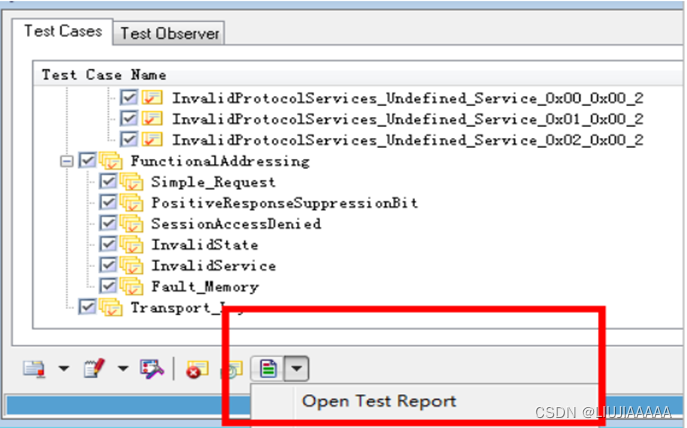687x428 pixels.
Task: Select the Fault_Memory tree item
Action: (x=205, y=287)
